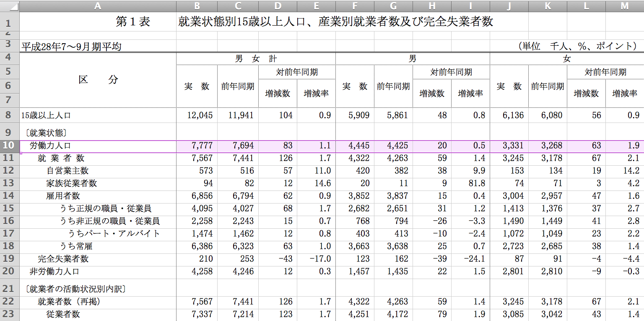Click the column I header
Image resolution: width=644 pixels, height=321 pixels.
click(470, 6)
